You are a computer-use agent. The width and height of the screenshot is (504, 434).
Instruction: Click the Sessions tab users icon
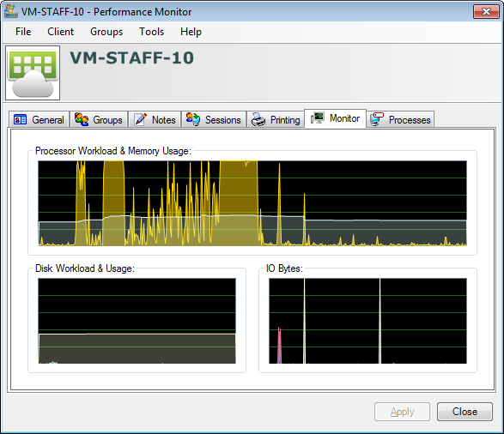pos(193,119)
